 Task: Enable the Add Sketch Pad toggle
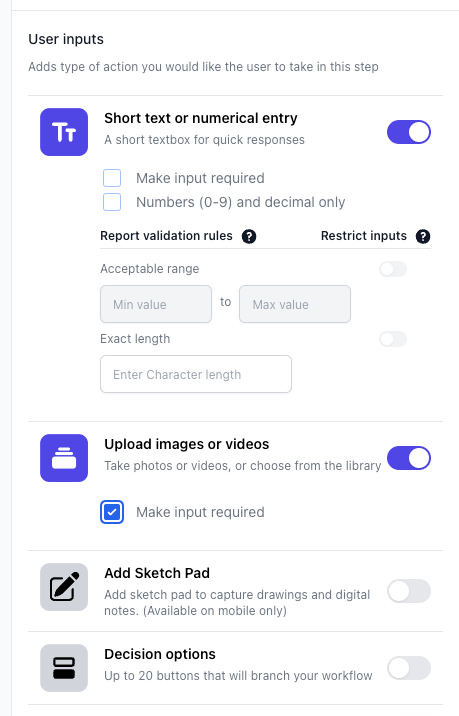tap(409, 591)
